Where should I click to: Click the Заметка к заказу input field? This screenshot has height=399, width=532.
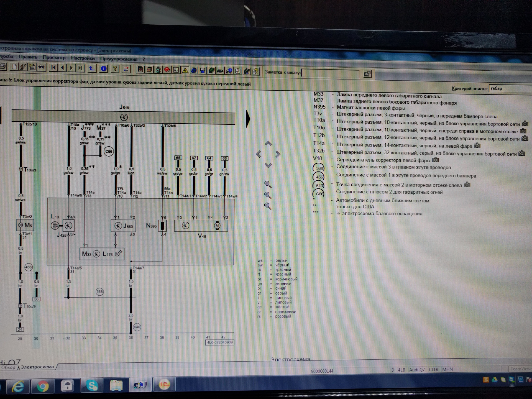coord(331,73)
